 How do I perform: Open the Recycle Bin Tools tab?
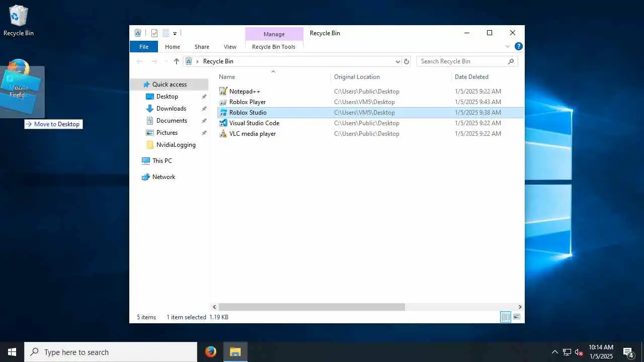[x=274, y=47]
